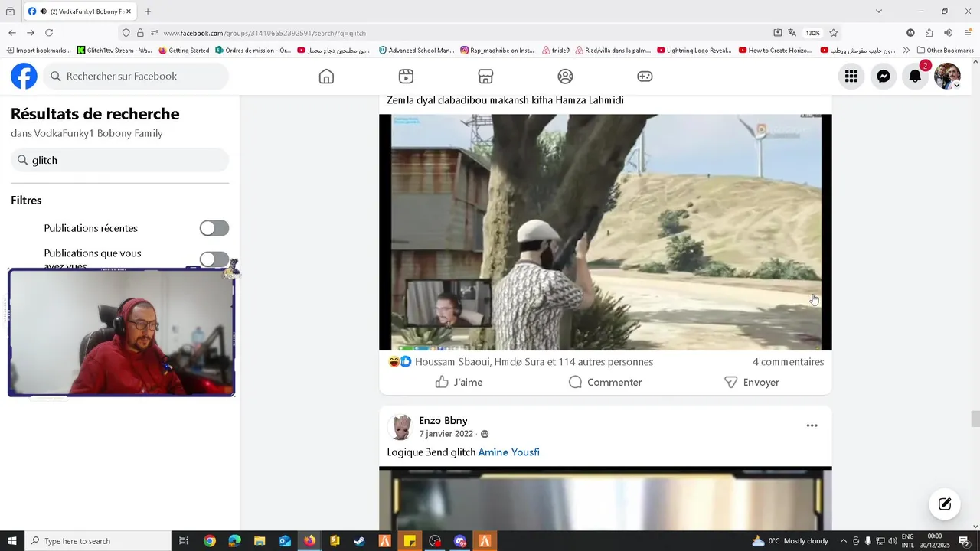Screen dimensions: 980x551
Task: Click Enzo Bbny's avatar picture
Action: pos(400,426)
